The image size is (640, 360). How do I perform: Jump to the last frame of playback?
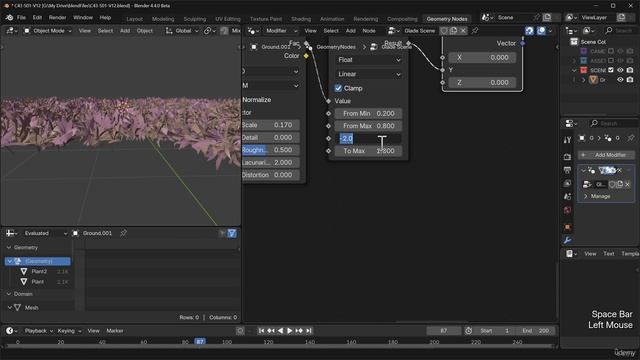point(309,331)
